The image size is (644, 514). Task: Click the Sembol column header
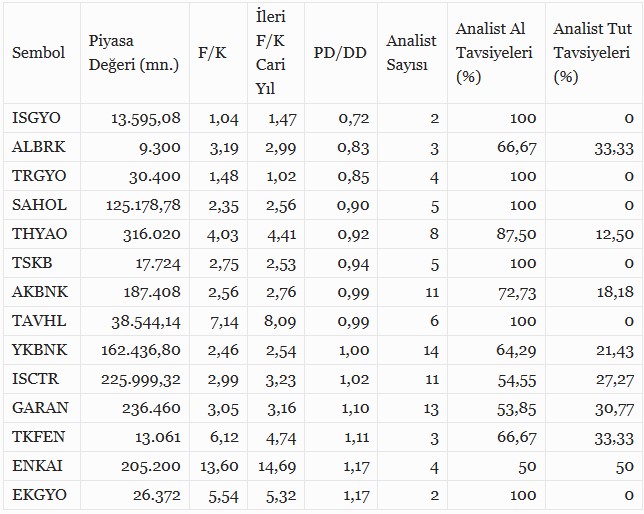(x=38, y=52)
